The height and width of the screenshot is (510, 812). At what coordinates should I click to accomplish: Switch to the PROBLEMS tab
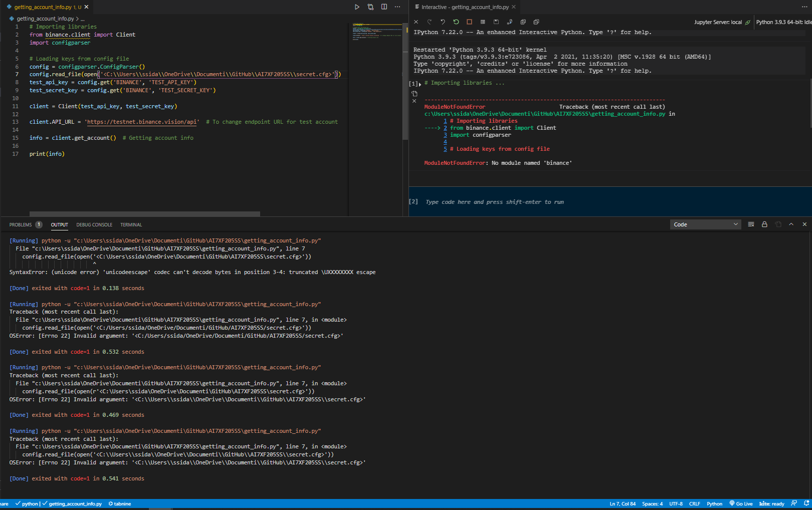point(20,224)
